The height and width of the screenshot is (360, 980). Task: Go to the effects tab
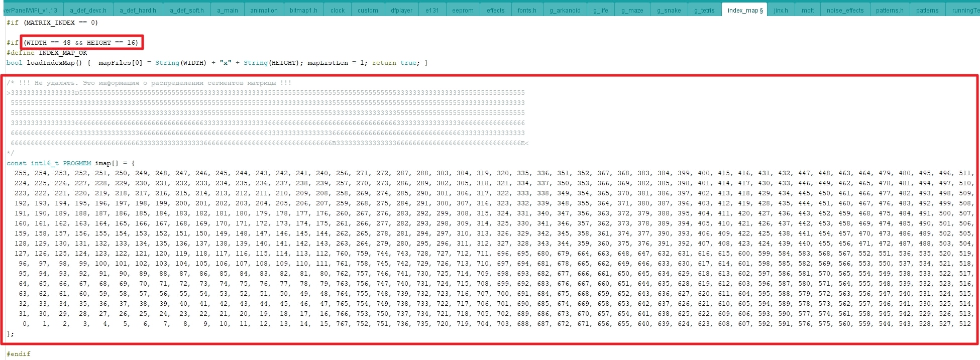click(x=495, y=10)
